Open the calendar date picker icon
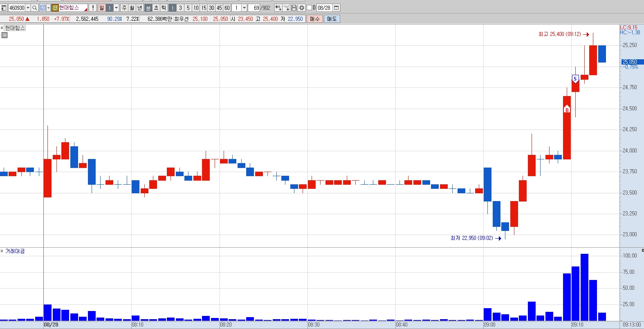This screenshot has width=644, height=329. point(337,8)
